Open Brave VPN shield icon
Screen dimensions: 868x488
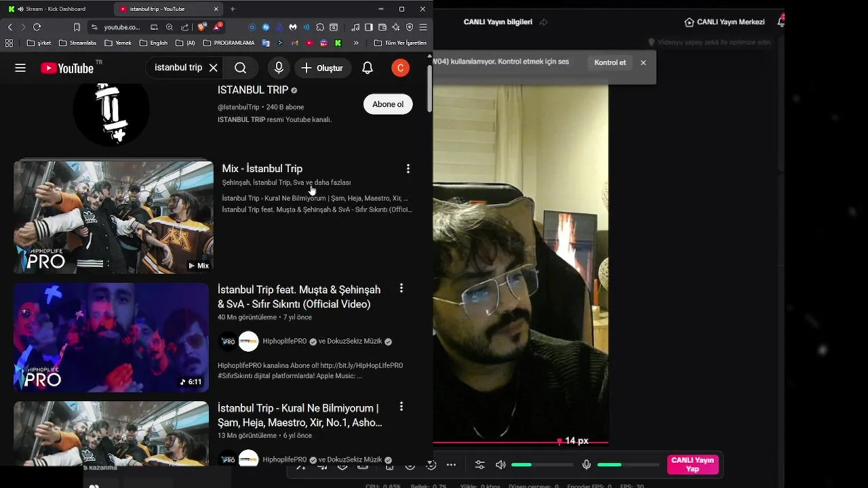(x=410, y=27)
